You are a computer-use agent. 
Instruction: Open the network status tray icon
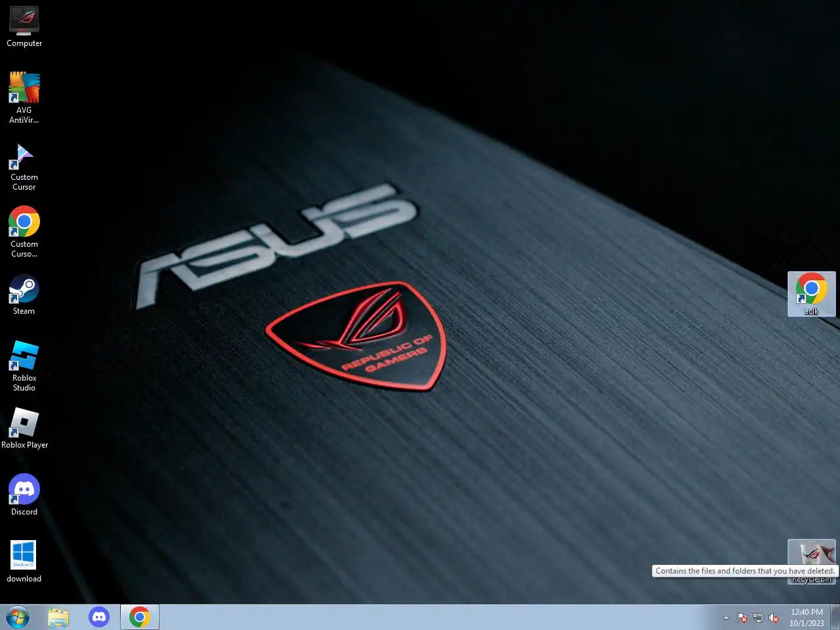point(758,618)
